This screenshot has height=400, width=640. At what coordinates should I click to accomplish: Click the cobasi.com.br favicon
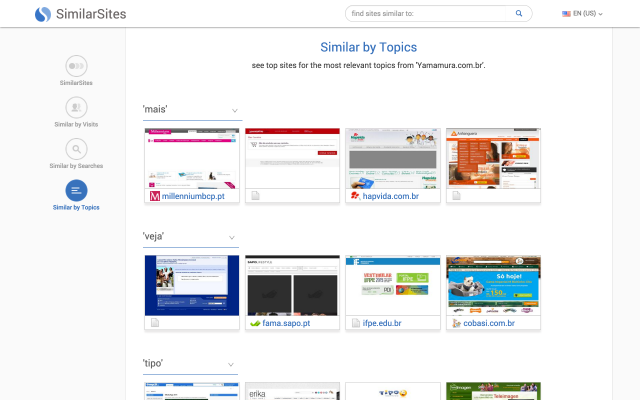coord(455,323)
